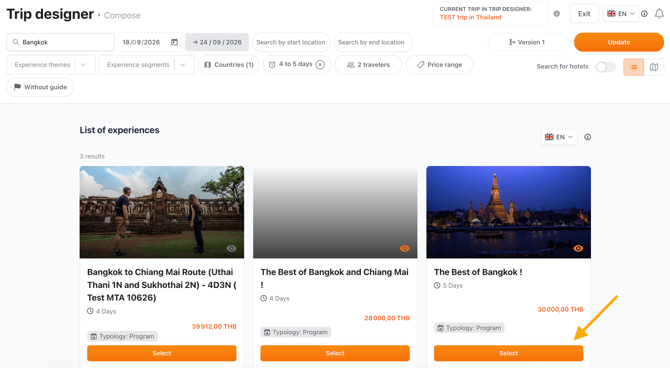Click the info icon next to current trip box
The width and height of the screenshot is (670, 368).
pos(556,14)
